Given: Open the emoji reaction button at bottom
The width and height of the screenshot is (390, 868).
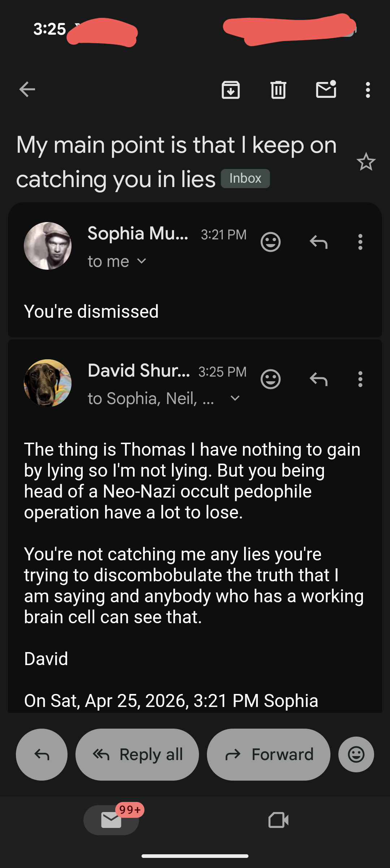Looking at the screenshot, I should 356,754.
